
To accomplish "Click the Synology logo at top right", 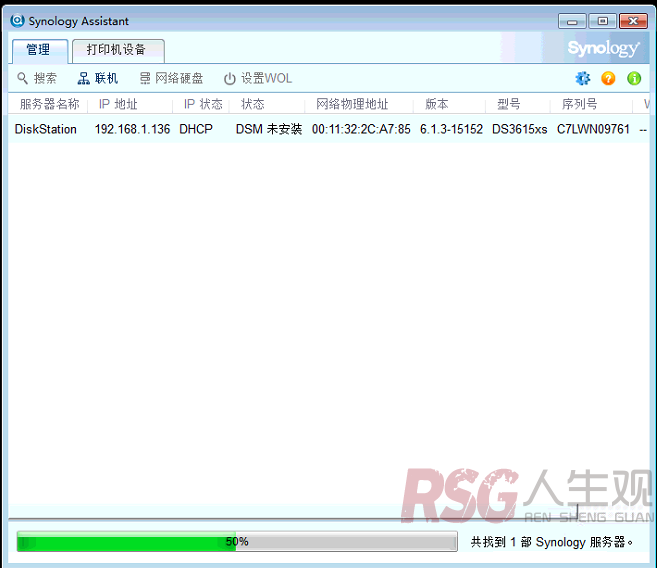I will click(x=603, y=49).
